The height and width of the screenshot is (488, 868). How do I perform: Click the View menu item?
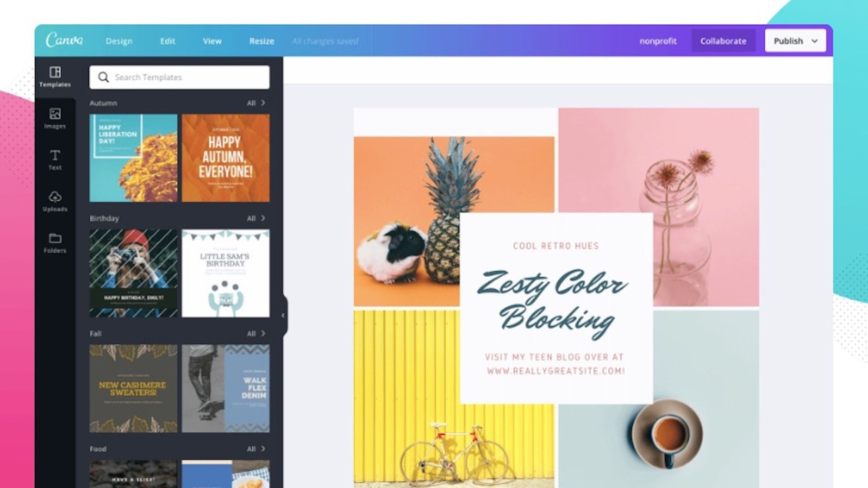pos(212,40)
